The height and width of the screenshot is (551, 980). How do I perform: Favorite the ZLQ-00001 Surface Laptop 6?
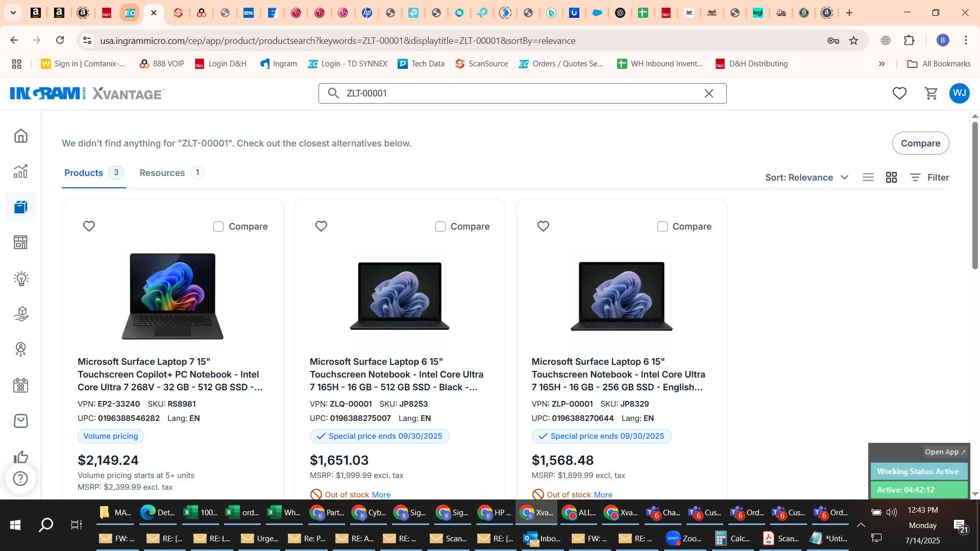coord(321,226)
